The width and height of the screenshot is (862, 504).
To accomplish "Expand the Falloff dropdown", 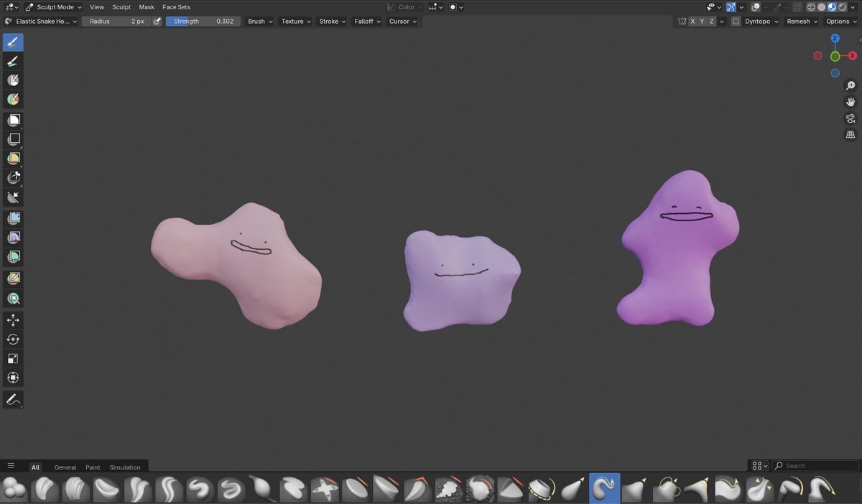I will coord(367,22).
